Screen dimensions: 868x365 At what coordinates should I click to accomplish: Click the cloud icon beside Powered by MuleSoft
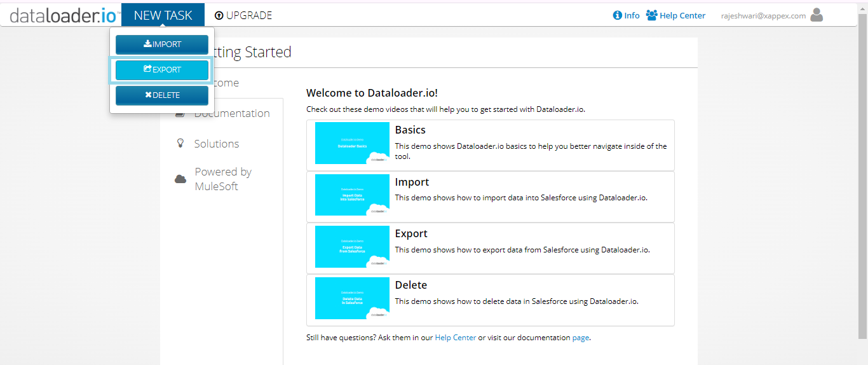tap(180, 179)
